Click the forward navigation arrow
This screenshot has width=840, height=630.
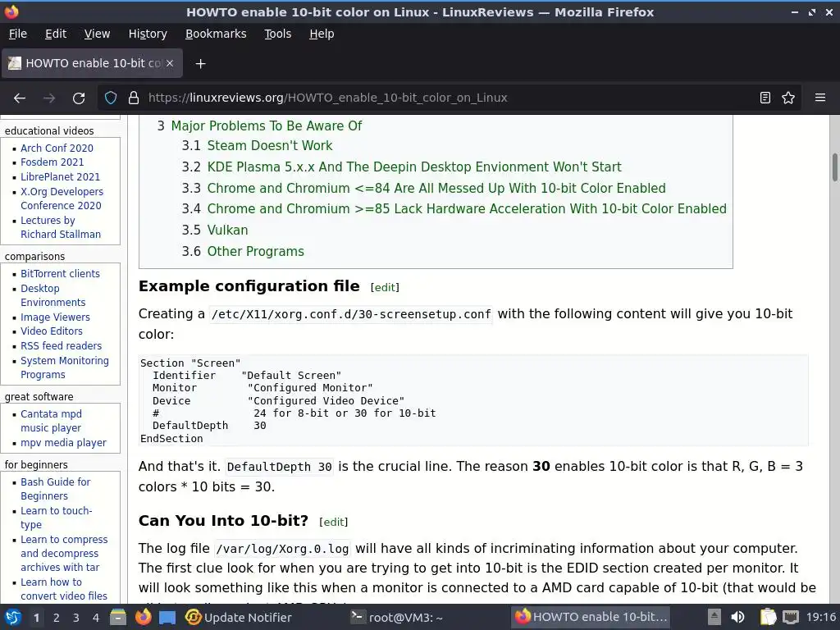coord(49,98)
